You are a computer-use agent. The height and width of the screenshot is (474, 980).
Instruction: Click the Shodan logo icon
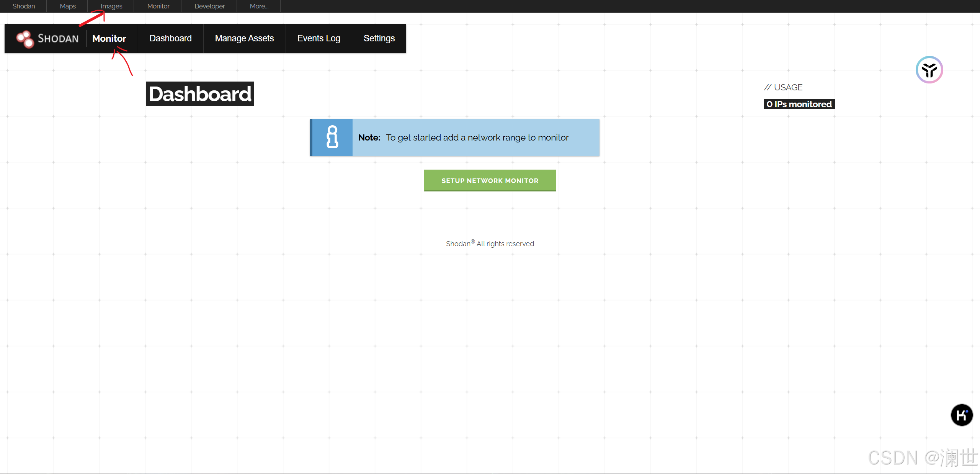pyautogui.click(x=25, y=39)
